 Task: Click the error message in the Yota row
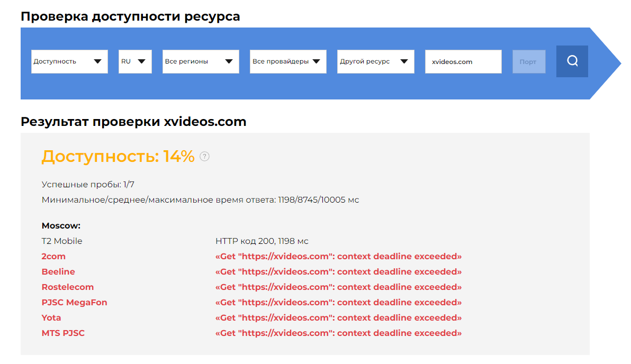[x=338, y=317]
